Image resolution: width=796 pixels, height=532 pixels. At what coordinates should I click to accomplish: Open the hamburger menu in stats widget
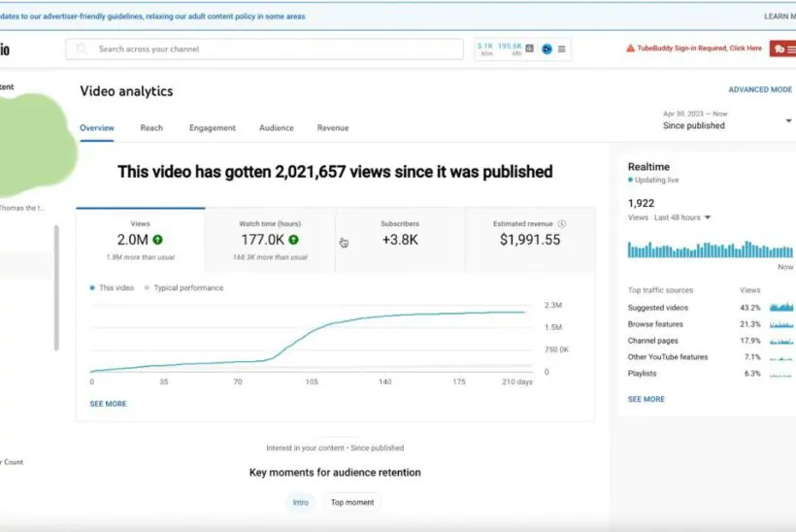(x=562, y=49)
